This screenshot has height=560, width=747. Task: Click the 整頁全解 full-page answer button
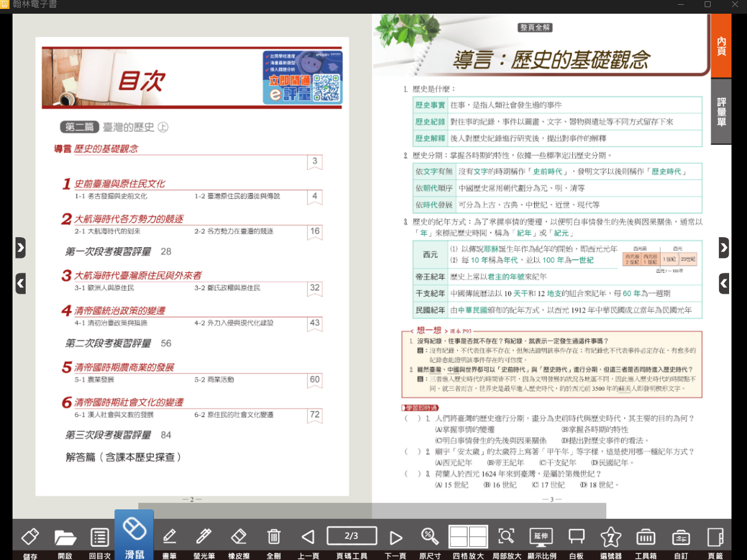(535, 27)
